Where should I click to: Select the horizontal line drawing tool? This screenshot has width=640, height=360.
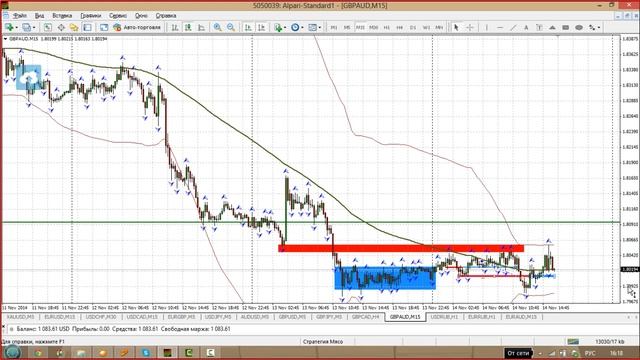tap(500, 27)
